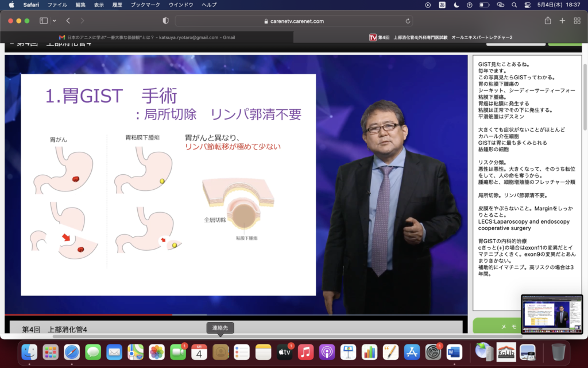Click inside the memo notes text area
The image size is (588, 368).
point(527,184)
